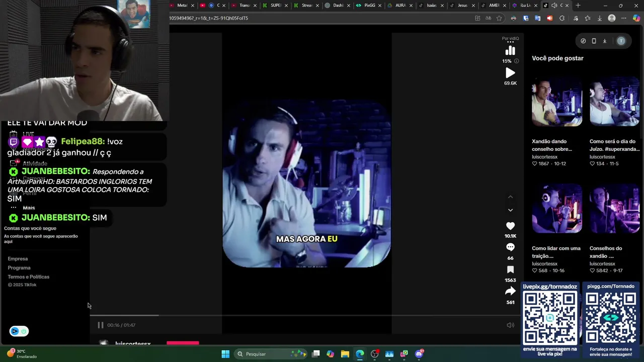
Task: Close the Transi browser tab
Action: tap(255, 6)
